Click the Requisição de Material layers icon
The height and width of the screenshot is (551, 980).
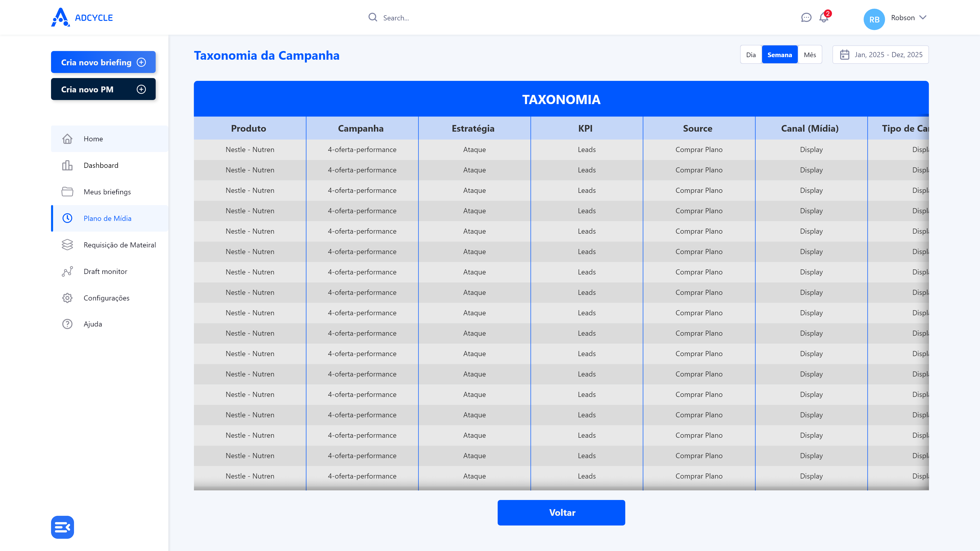tap(67, 245)
